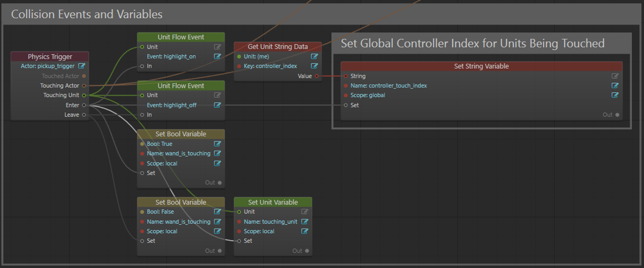Click the Collision Events and Variables group title
Image resolution: width=644 pixels, height=268 pixels.
[x=87, y=14]
